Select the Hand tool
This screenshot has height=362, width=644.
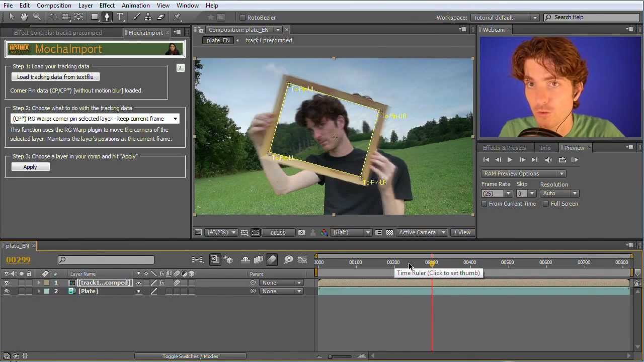pyautogui.click(x=24, y=17)
